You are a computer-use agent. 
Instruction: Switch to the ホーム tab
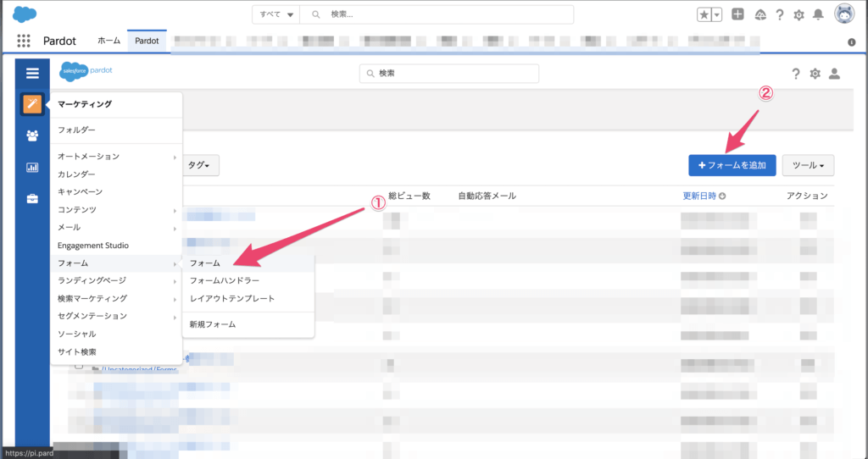[x=109, y=41]
